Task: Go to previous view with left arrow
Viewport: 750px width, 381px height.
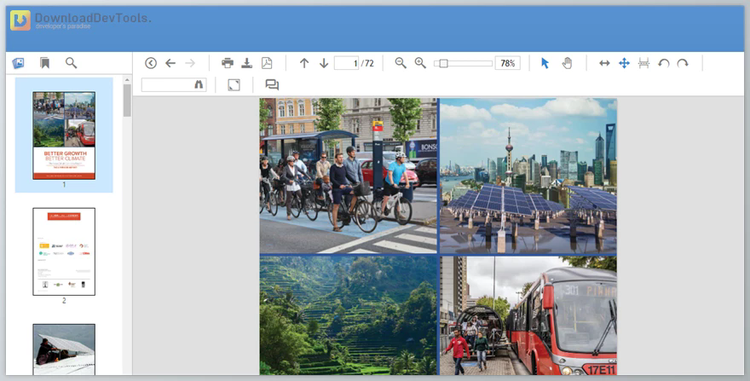Action: (x=170, y=63)
